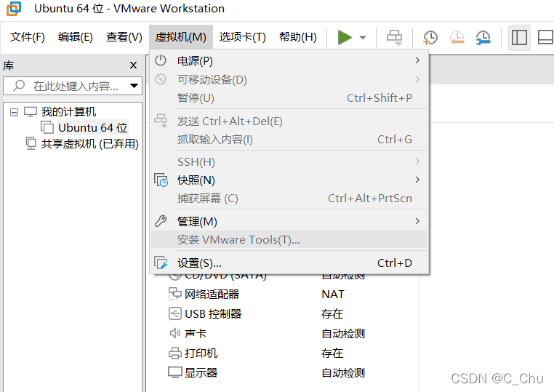Click 安装 VMware Tools(T)... menu entry
The width and height of the screenshot is (554, 392).
pos(289,240)
